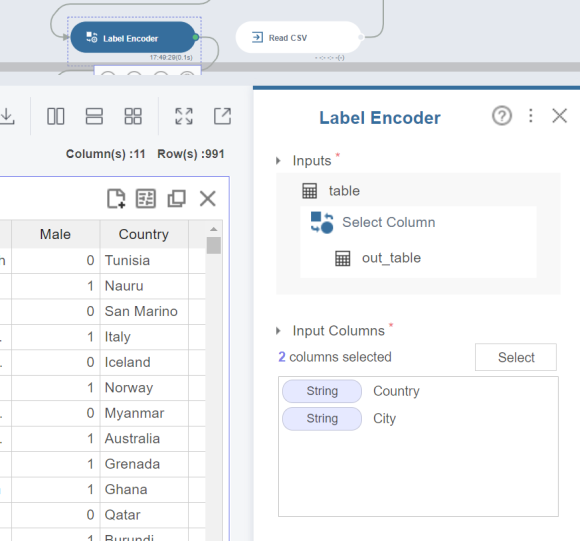Viewport: 580px width, 541px height.
Task: Click the Row(s) :991 count text
Action: click(x=191, y=154)
